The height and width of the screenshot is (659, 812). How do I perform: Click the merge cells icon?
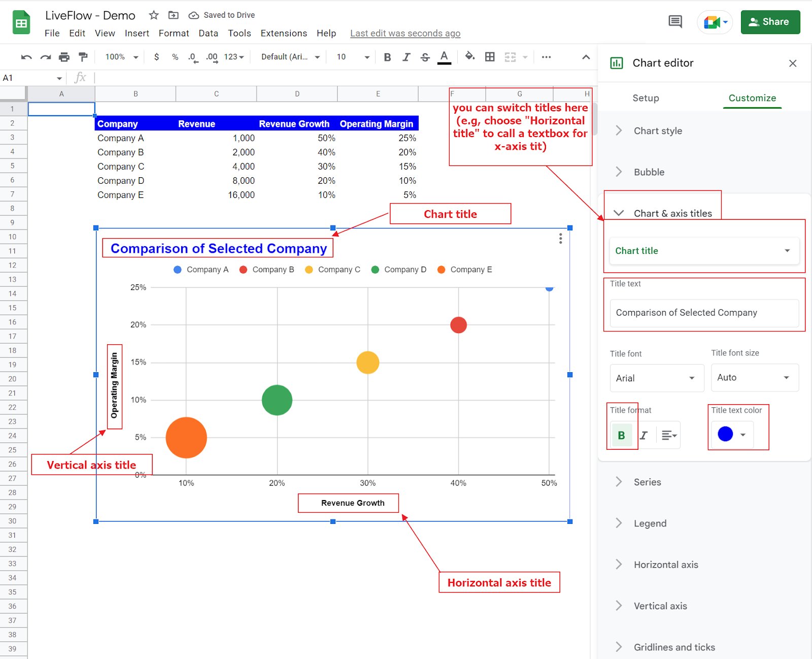(510, 57)
